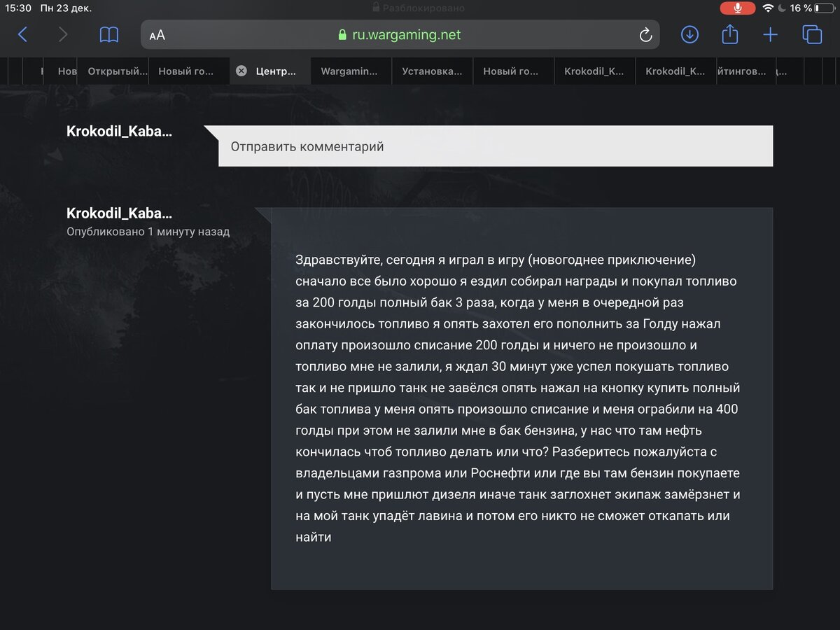Open the Krokodil_K… tab next to Новый го…
This screenshot has height=630, width=840.
point(594,71)
